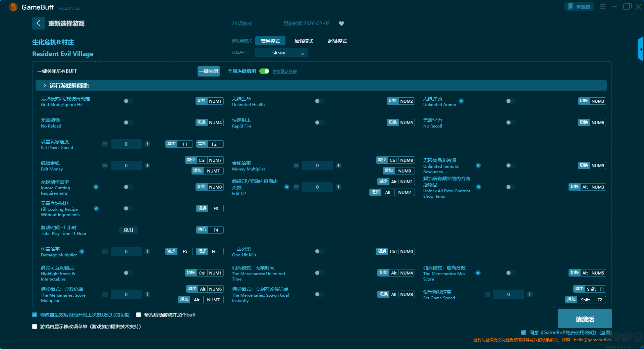Click the blue side panel handle on right edge
The image size is (644, 349).
click(641, 49)
